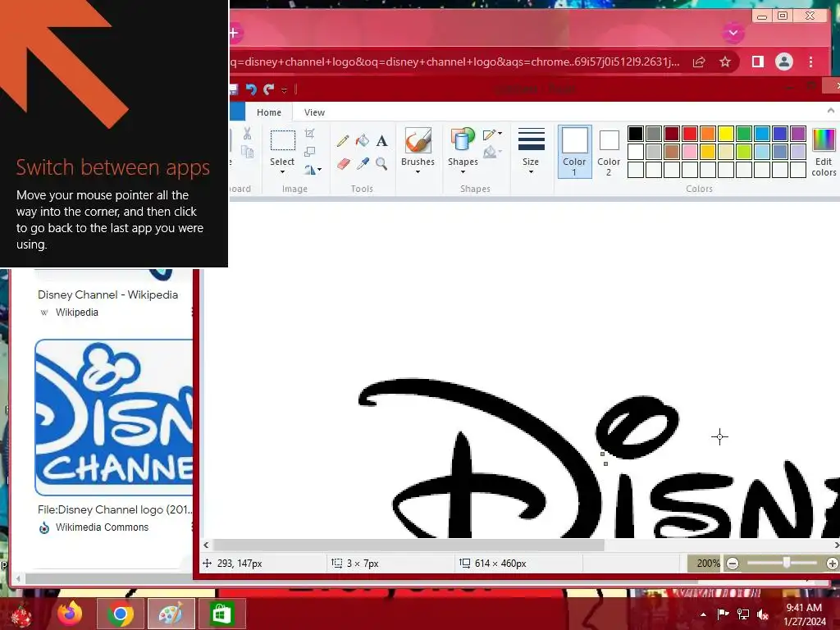Activate the Text tool (letter A)

point(381,141)
